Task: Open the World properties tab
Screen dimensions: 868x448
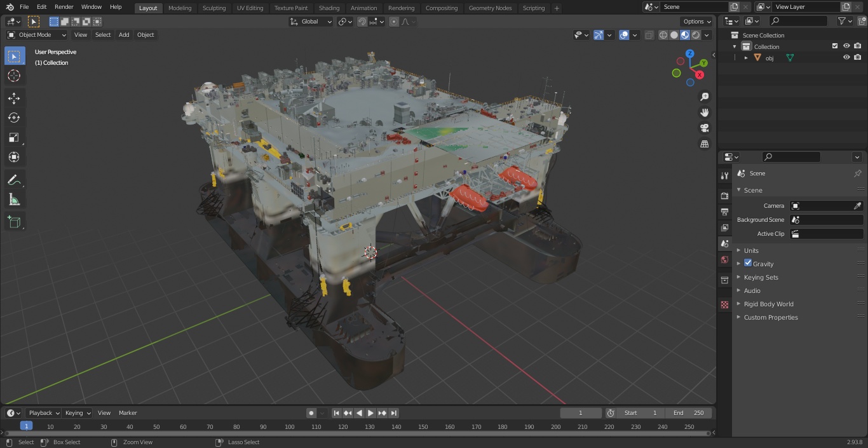Action: point(724,259)
